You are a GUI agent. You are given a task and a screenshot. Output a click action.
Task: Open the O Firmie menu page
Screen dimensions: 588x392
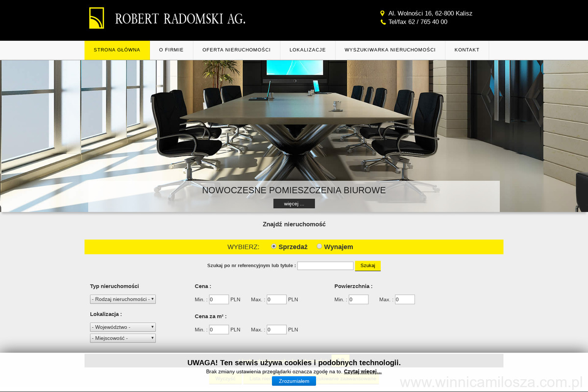click(x=171, y=50)
